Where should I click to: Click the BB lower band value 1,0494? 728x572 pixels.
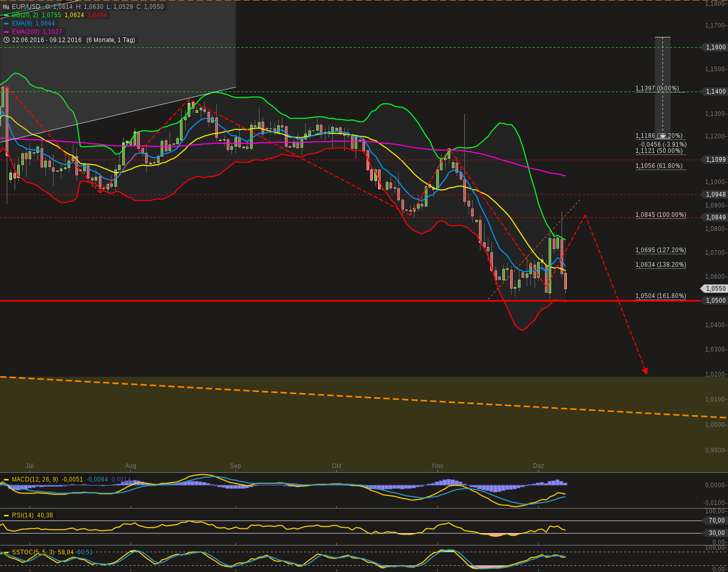97,15
